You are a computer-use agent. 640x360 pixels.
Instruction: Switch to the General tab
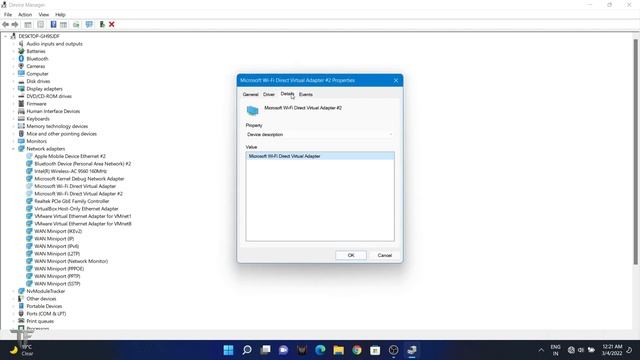pyautogui.click(x=250, y=94)
